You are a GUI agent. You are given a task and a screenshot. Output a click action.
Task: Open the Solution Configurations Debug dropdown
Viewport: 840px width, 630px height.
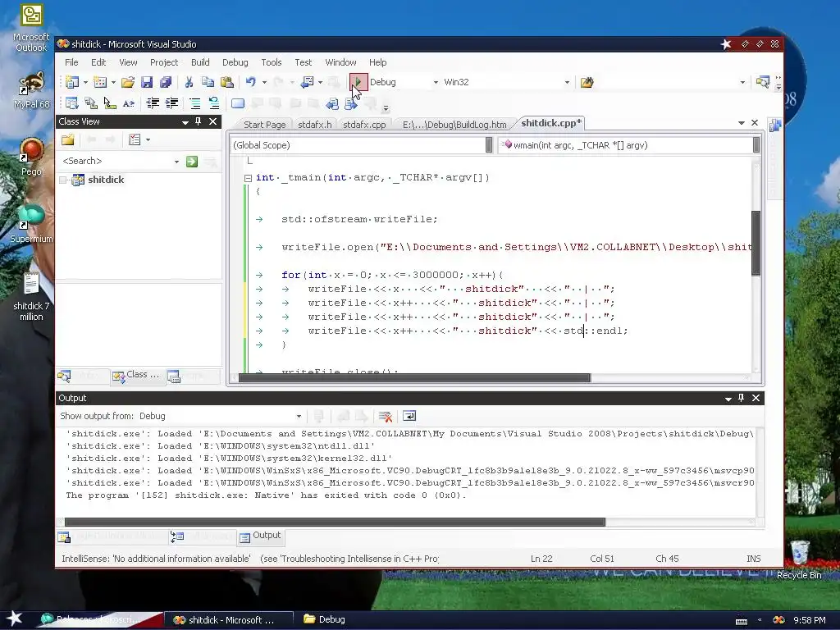coord(436,83)
